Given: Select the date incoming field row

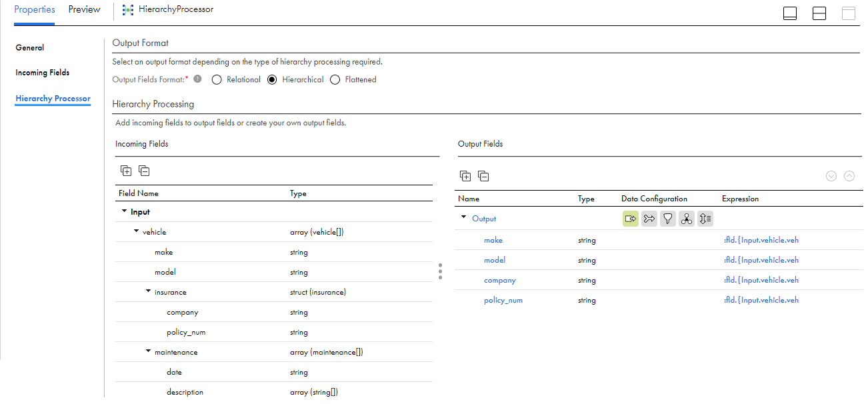Looking at the screenshot, I should click(x=274, y=372).
